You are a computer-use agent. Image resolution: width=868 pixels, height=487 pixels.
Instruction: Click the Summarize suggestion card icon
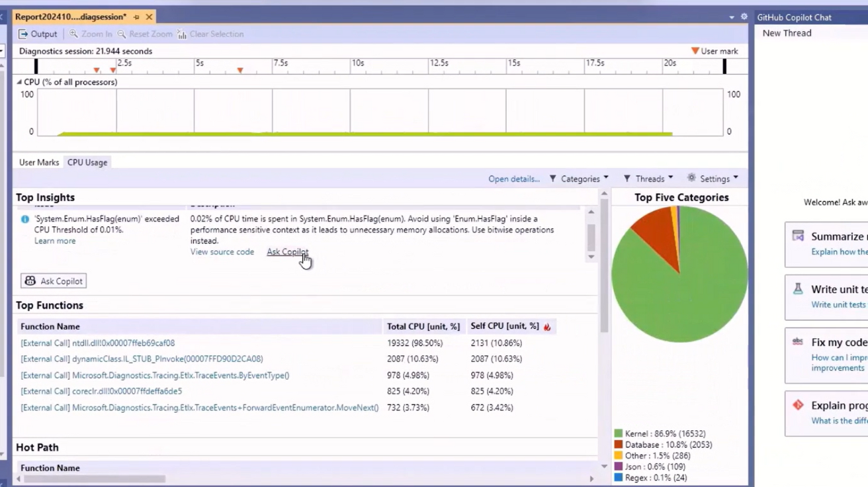click(798, 236)
